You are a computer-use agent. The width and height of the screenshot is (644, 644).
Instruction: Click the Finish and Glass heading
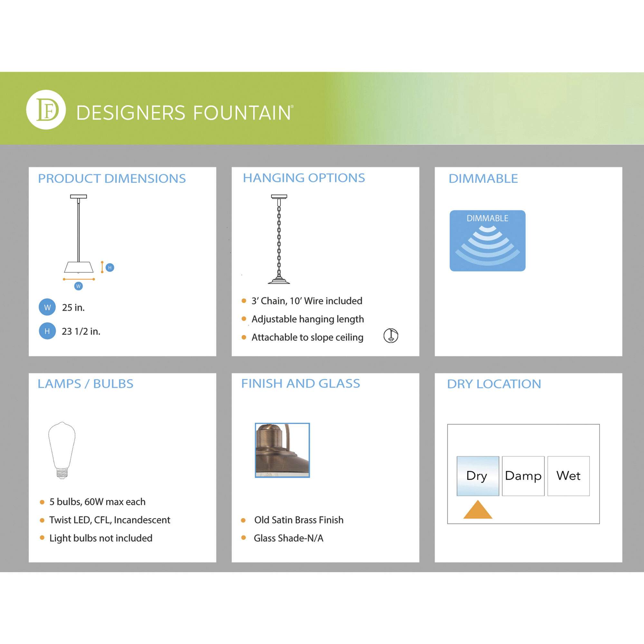pyautogui.click(x=300, y=383)
